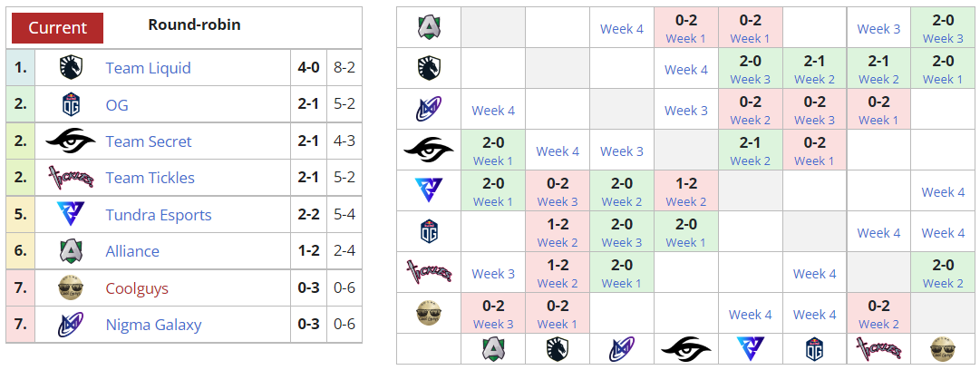Select Week 1 link in Team Liquid crosstable row
Screen dimensions: 980x370
[x=943, y=79]
